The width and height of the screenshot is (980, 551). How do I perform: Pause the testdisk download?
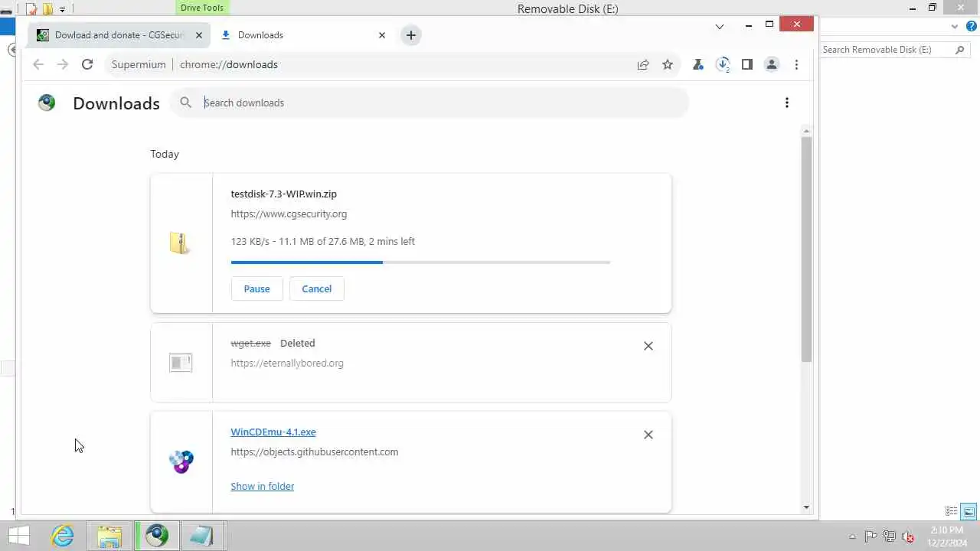pos(256,289)
